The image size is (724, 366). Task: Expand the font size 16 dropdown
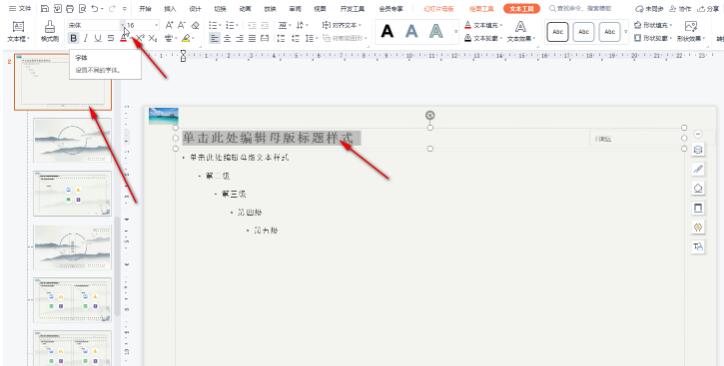[x=157, y=25]
